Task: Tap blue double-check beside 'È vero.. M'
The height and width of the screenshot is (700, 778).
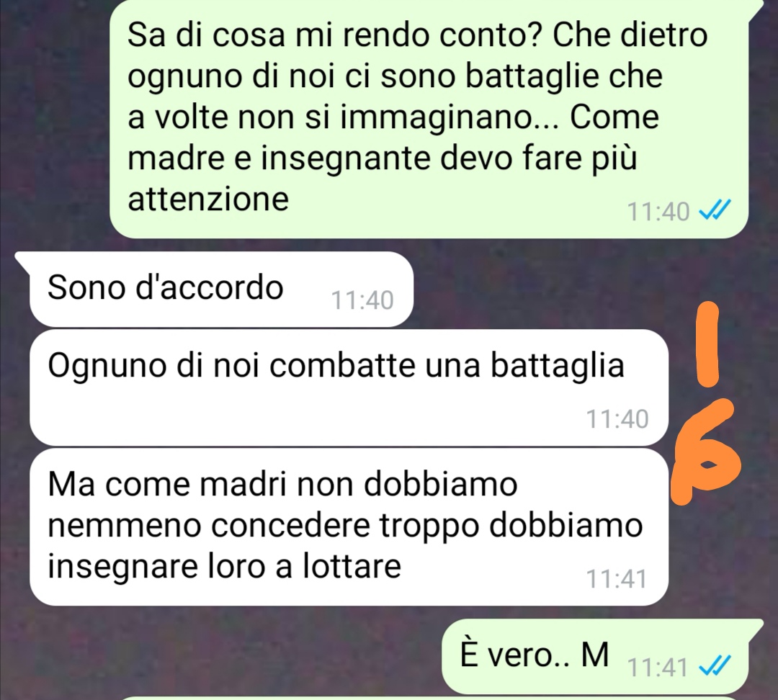Action: [715, 665]
